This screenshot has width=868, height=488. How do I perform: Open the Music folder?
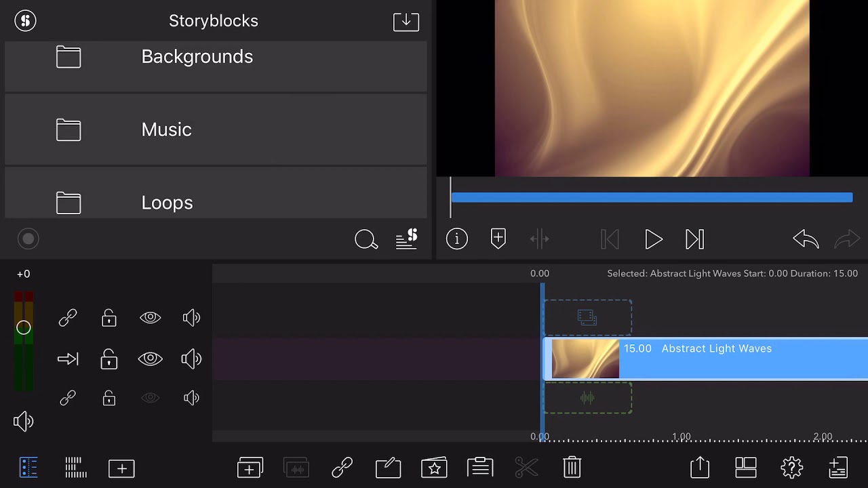click(x=216, y=129)
